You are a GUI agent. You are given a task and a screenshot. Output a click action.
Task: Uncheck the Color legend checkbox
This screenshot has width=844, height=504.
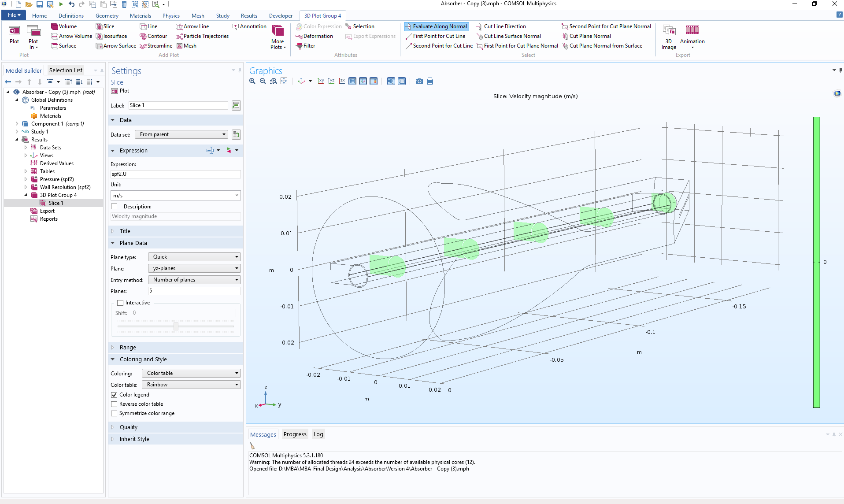[x=115, y=395]
